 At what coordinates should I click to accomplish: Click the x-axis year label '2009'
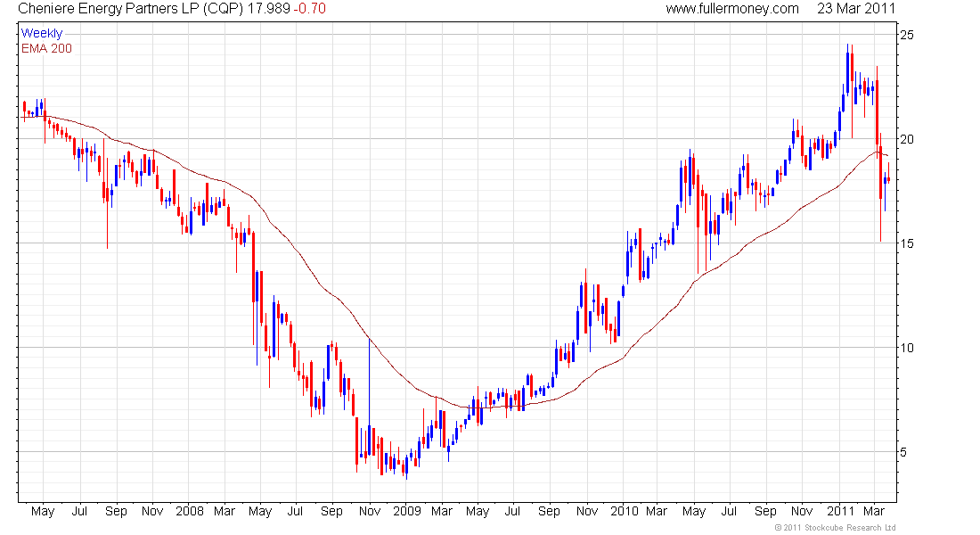click(407, 511)
